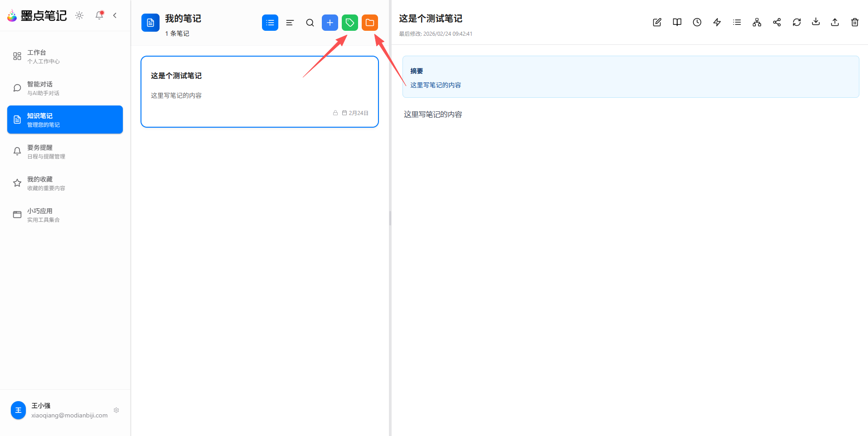This screenshot has width=868, height=436.
Task: Open the sort options icon
Action: pos(290,23)
